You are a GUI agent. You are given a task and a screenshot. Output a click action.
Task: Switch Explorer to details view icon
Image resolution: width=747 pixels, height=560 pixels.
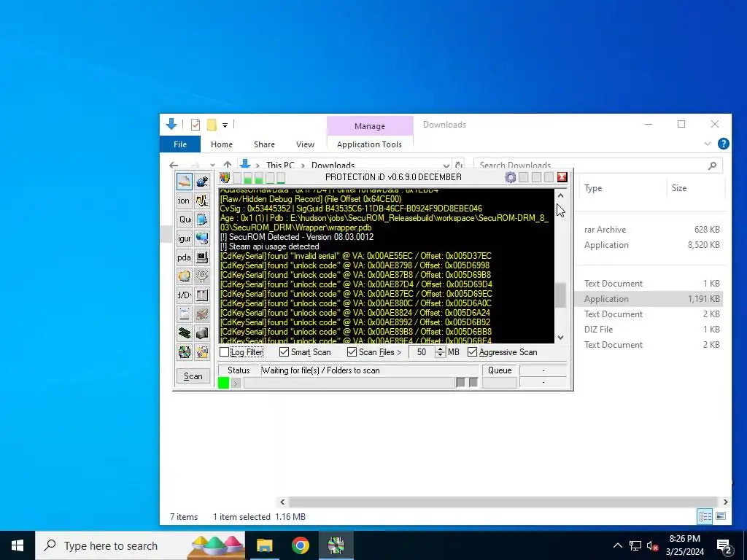tap(705, 516)
